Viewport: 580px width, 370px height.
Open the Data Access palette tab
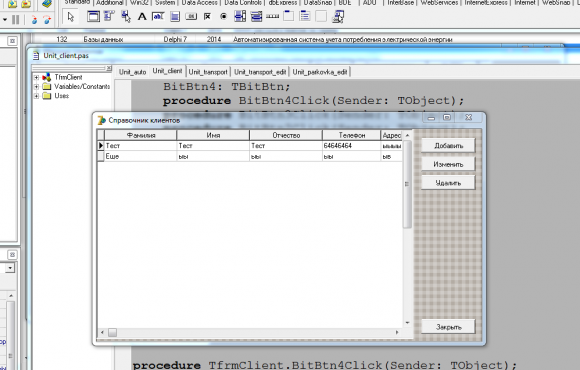(x=199, y=3)
